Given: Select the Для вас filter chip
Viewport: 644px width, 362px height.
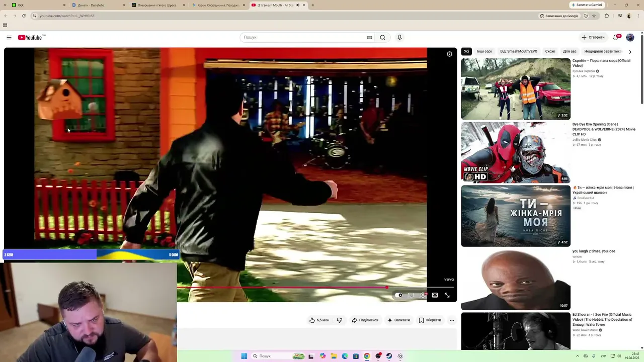Looking at the screenshot, I should 570,51.
